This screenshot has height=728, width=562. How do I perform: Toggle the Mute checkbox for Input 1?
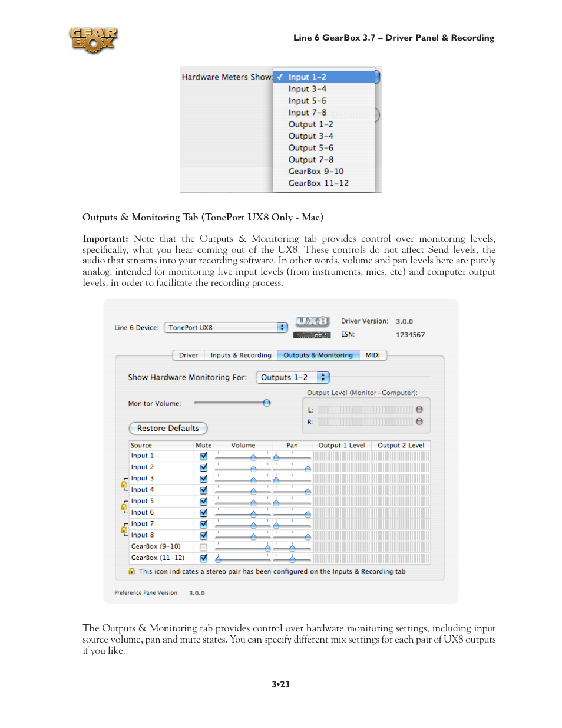click(203, 456)
